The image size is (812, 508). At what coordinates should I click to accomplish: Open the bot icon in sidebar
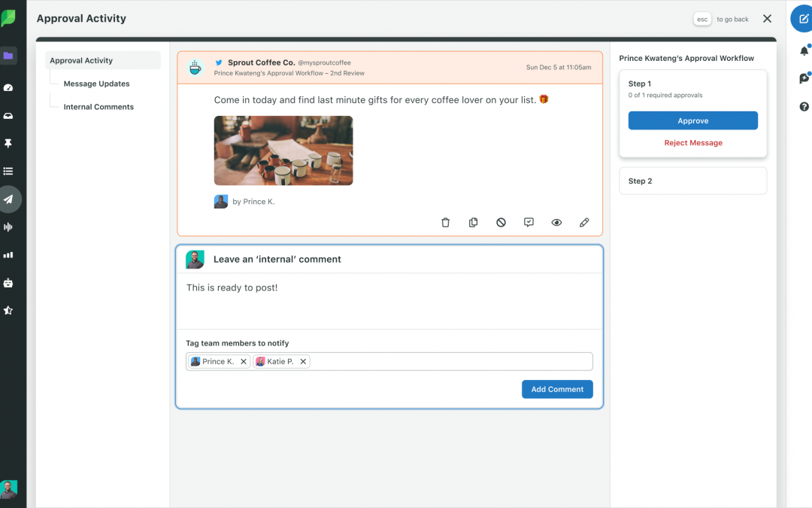pyautogui.click(x=8, y=283)
